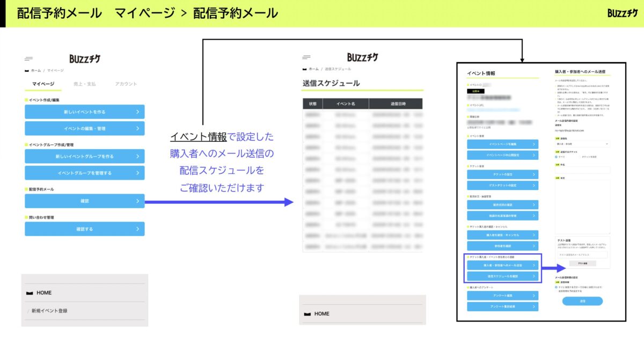
Task: Open 送信先 recipient dropdown
Action: click(582, 144)
